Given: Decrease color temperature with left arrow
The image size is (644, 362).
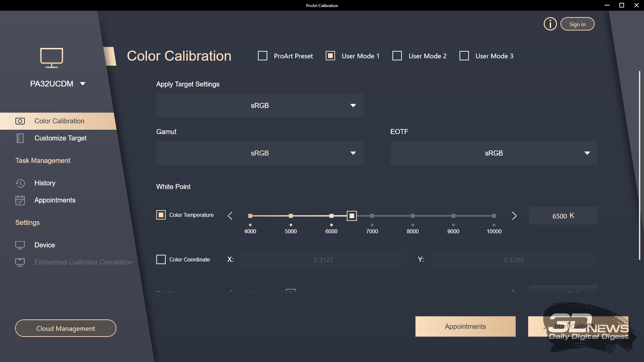Looking at the screenshot, I should click(x=230, y=216).
